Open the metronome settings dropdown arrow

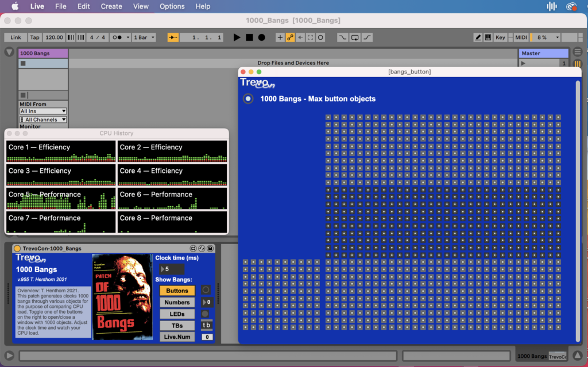128,37
